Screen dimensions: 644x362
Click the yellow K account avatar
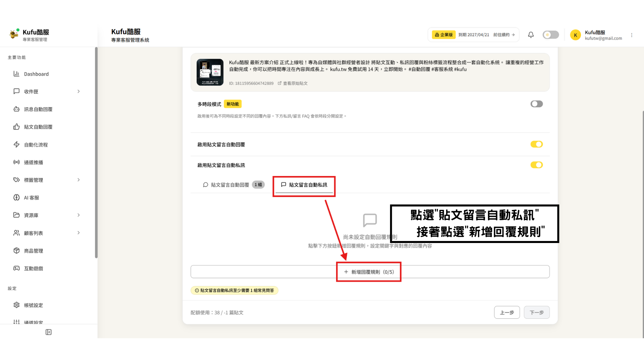(575, 35)
